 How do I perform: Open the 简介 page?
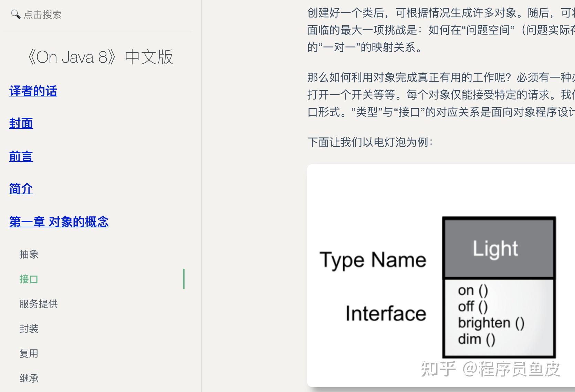[20, 189]
